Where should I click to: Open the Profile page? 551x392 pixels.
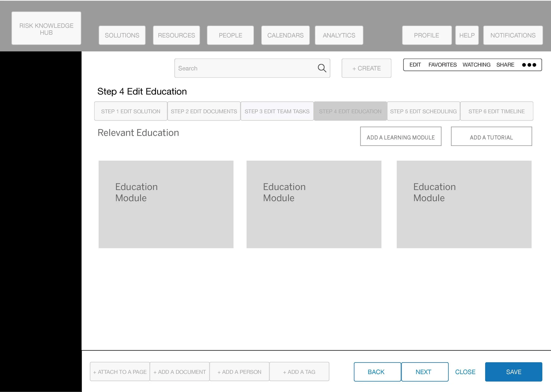coord(427,35)
